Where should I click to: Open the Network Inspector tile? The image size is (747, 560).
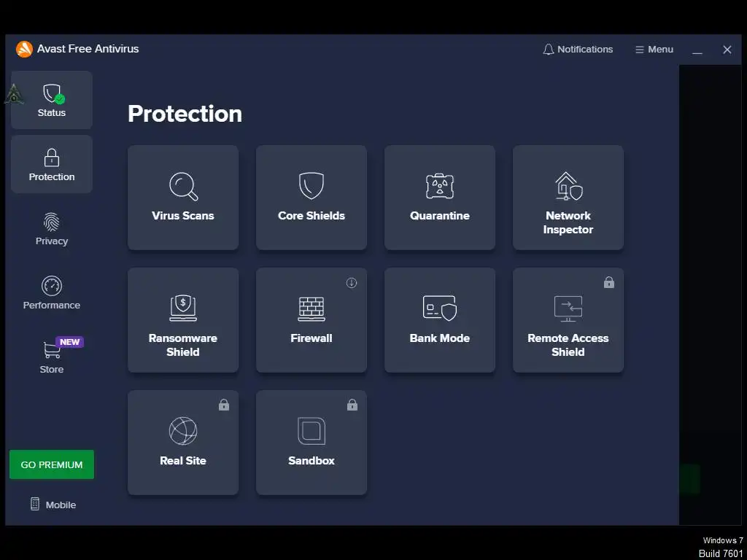click(568, 198)
